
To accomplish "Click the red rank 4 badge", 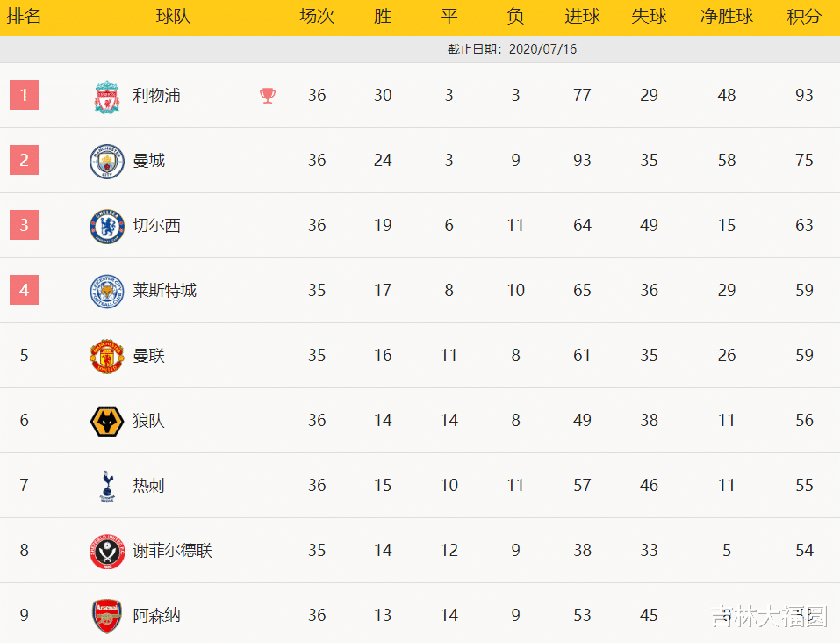I will coord(25,290).
